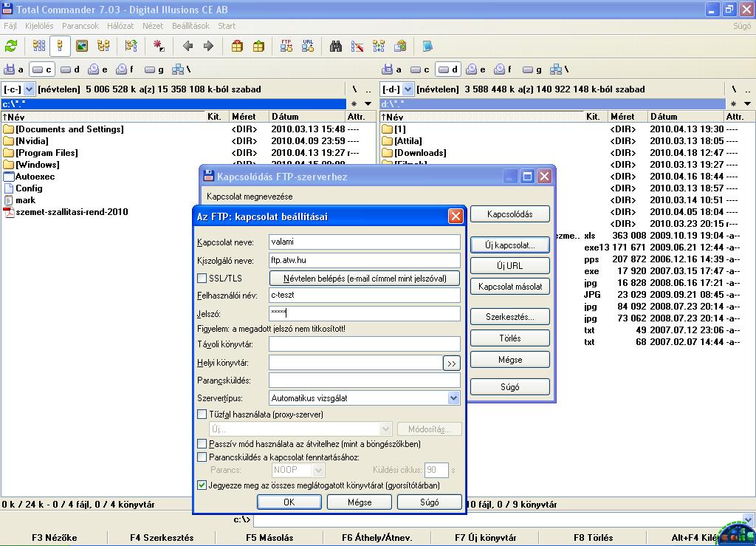Click OK in FTP settings dialog
Viewport: 756px width, 546px height.
coord(289,502)
